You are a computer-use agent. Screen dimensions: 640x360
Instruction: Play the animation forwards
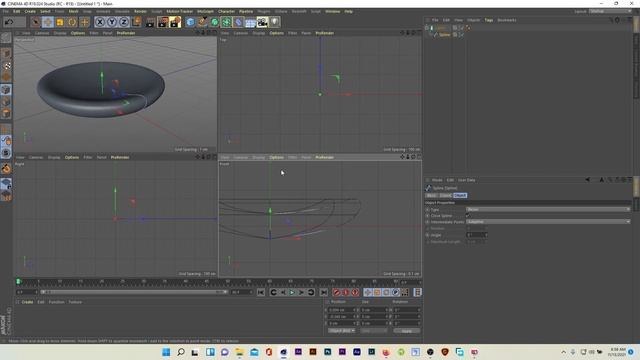click(292, 292)
